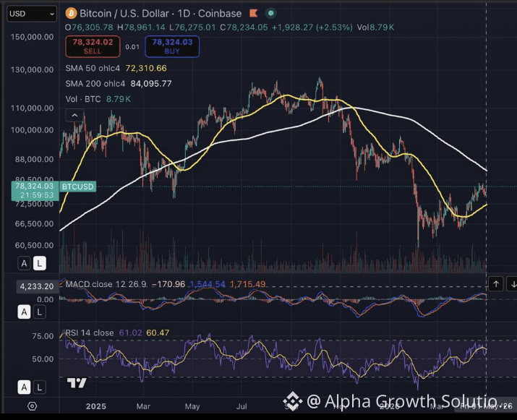
Task: Click the SMA 200 value 84,095.77
Action: pos(151,84)
